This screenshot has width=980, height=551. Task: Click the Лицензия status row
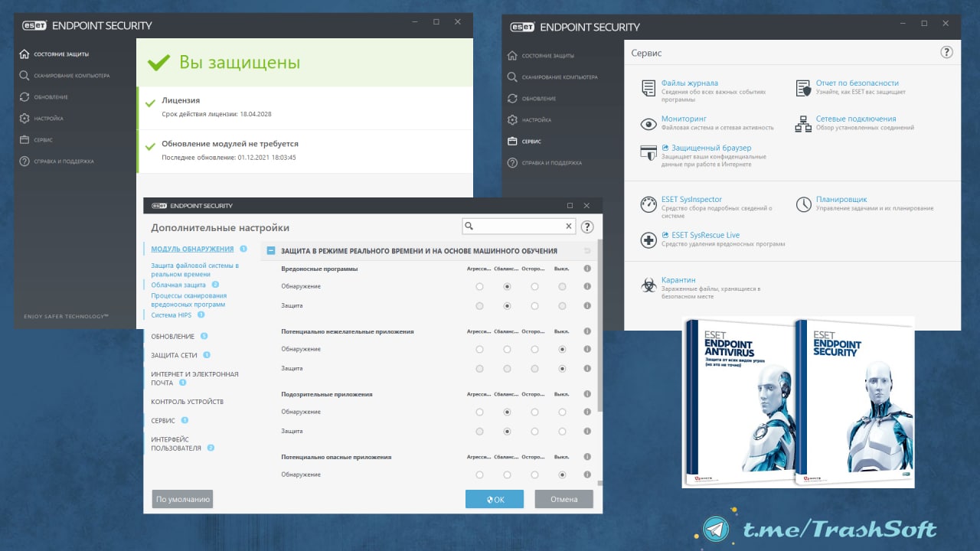pyautogui.click(x=305, y=108)
